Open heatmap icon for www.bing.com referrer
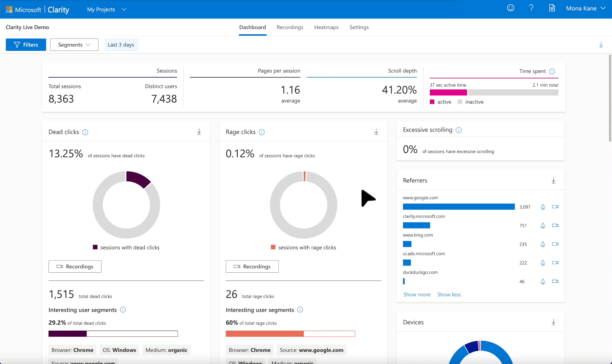 coord(543,244)
